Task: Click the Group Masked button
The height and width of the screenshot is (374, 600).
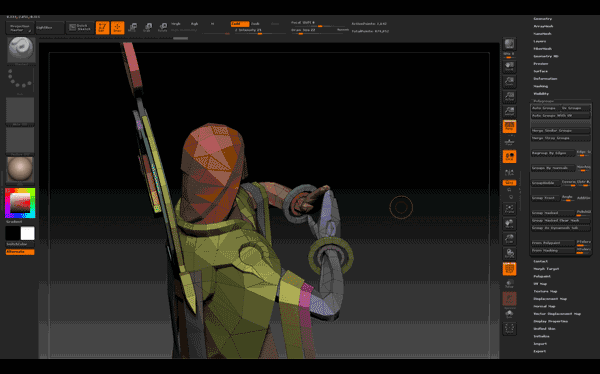Action: [x=553, y=213]
